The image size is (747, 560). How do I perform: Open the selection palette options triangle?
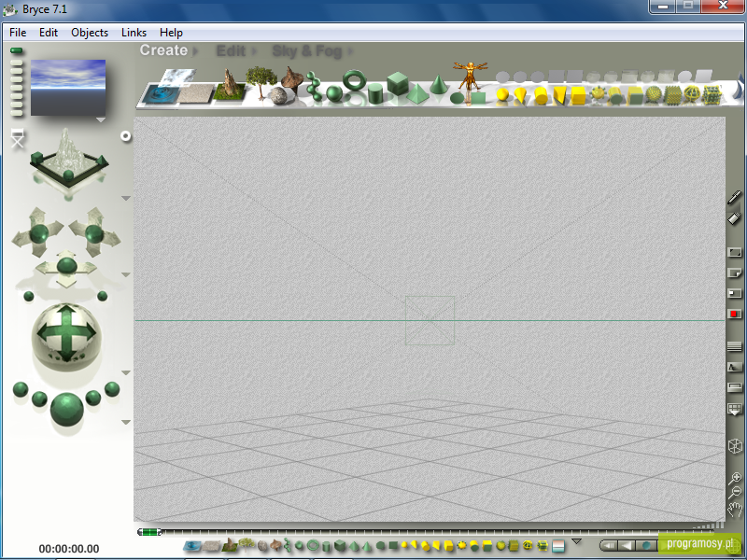(576, 541)
